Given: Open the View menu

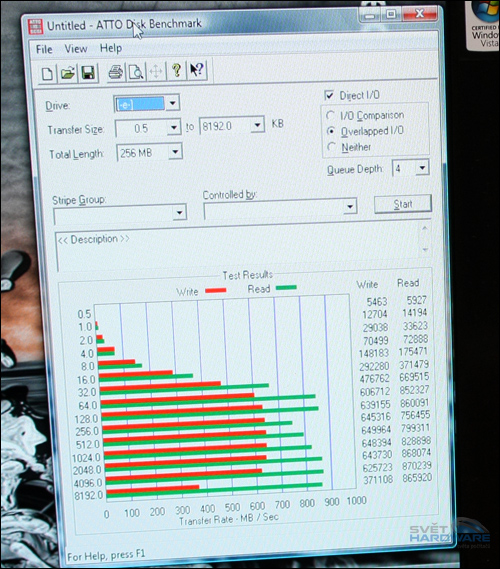Looking at the screenshot, I should (x=76, y=49).
